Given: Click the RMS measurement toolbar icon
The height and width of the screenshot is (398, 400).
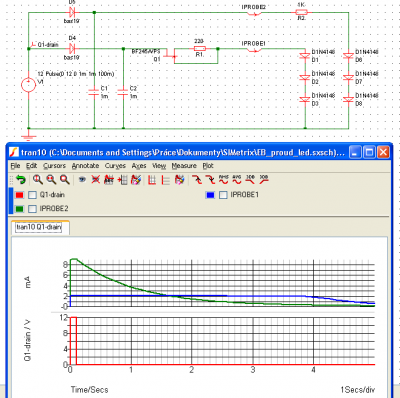Looking at the screenshot, I should [x=224, y=179].
